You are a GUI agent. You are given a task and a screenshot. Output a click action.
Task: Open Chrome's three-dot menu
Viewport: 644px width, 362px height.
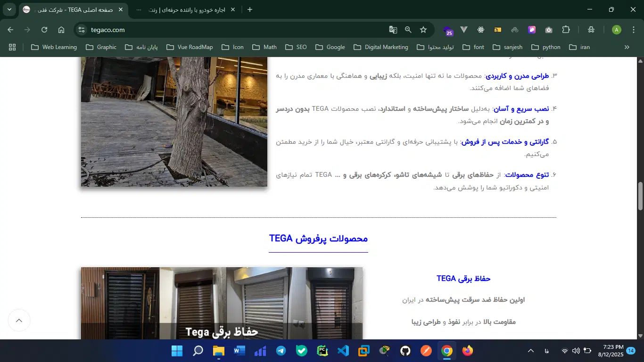634,30
